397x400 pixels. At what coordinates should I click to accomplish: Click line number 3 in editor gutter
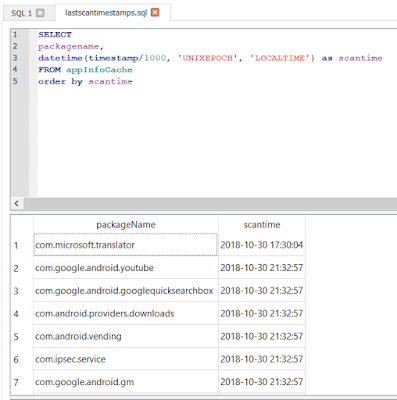[x=15, y=58]
